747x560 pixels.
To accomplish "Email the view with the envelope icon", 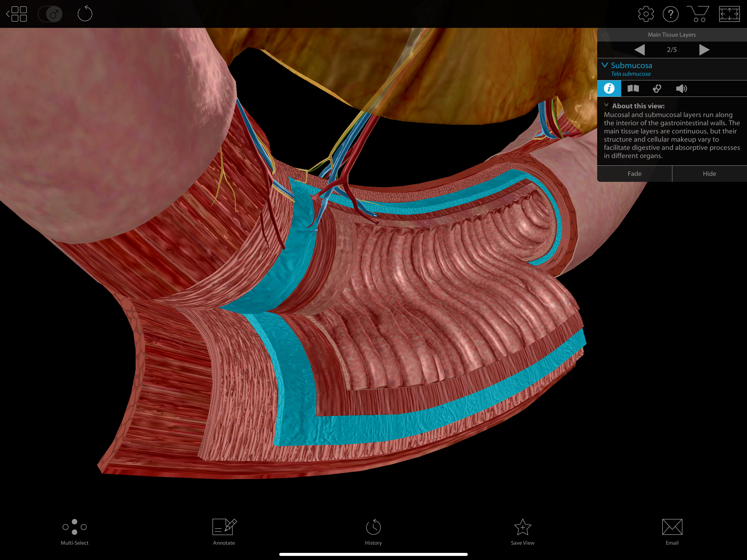I will 672,532.
